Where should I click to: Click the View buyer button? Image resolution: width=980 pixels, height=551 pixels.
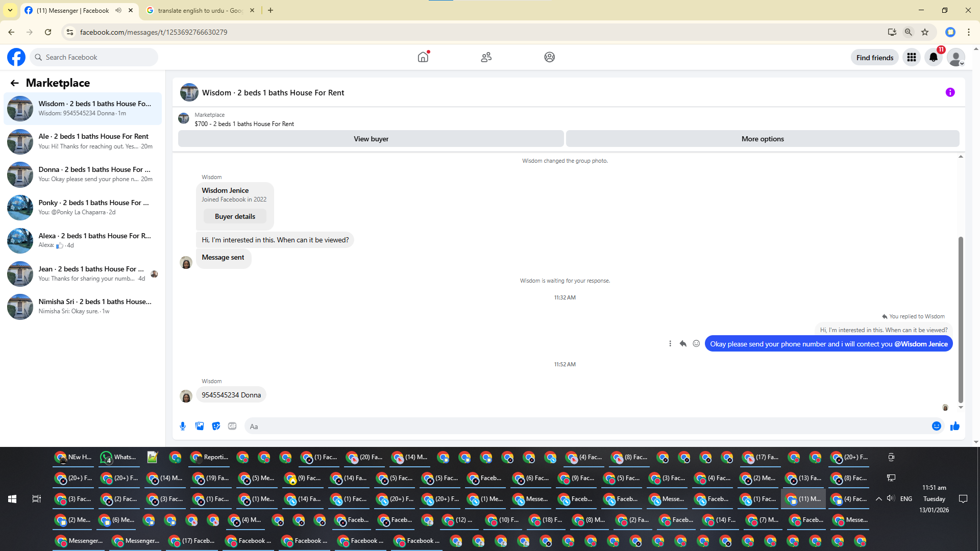(x=371, y=139)
